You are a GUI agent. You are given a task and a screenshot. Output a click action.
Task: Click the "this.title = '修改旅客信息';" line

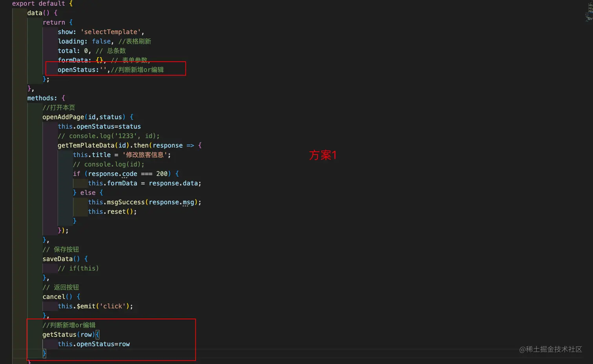tap(122, 155)
